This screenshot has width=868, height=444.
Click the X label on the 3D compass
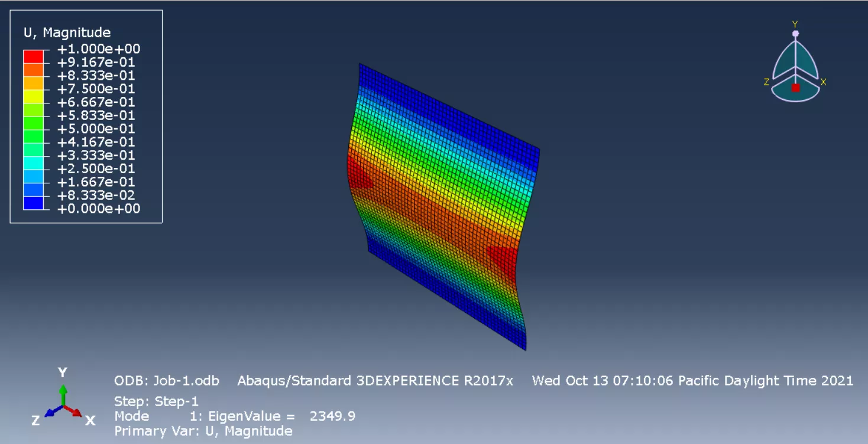823,82
